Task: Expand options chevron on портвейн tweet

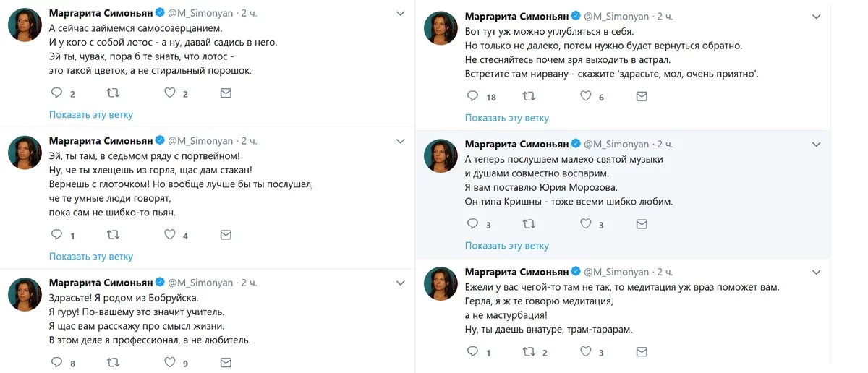Action: pyautogui.click(x=401, y=141)
